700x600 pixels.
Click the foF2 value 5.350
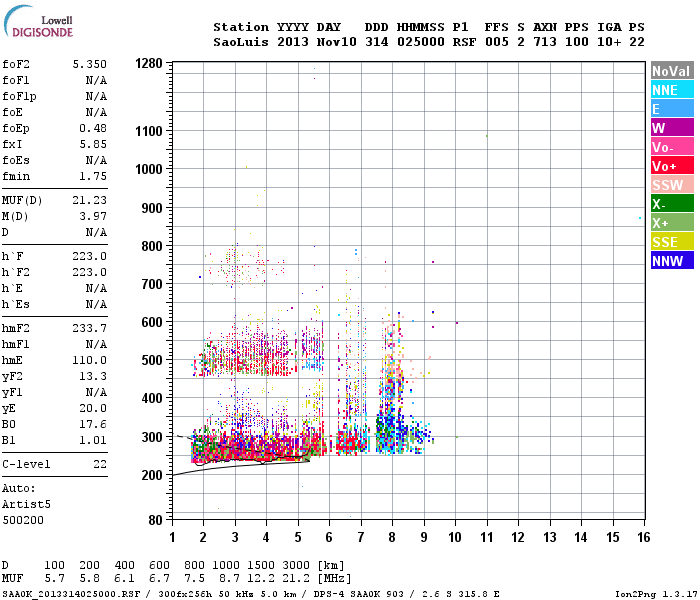90,64
